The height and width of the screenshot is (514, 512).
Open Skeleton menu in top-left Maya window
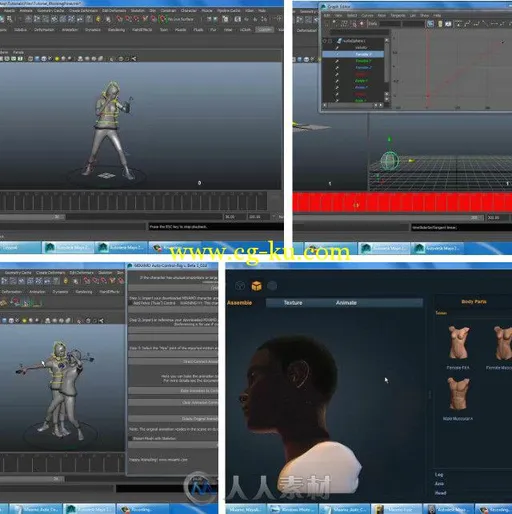137,11
